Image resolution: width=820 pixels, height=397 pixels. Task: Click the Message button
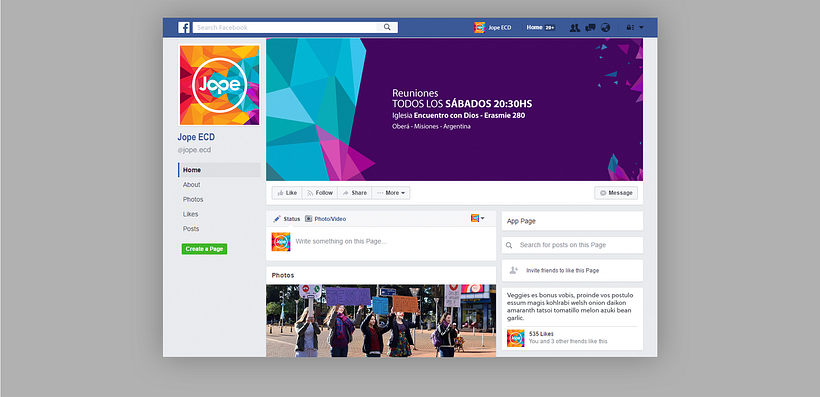pyautogui.click(x=616, y=193)
